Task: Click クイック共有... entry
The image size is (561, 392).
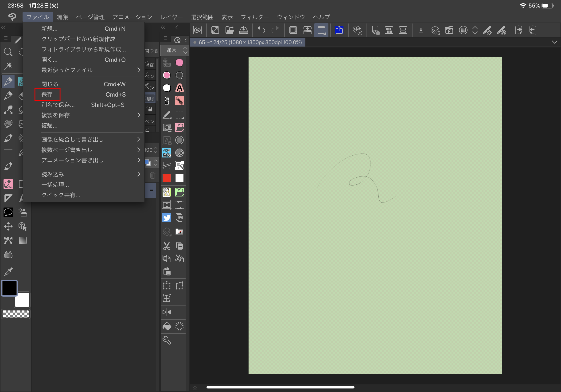Action: (x=61, y=195)
